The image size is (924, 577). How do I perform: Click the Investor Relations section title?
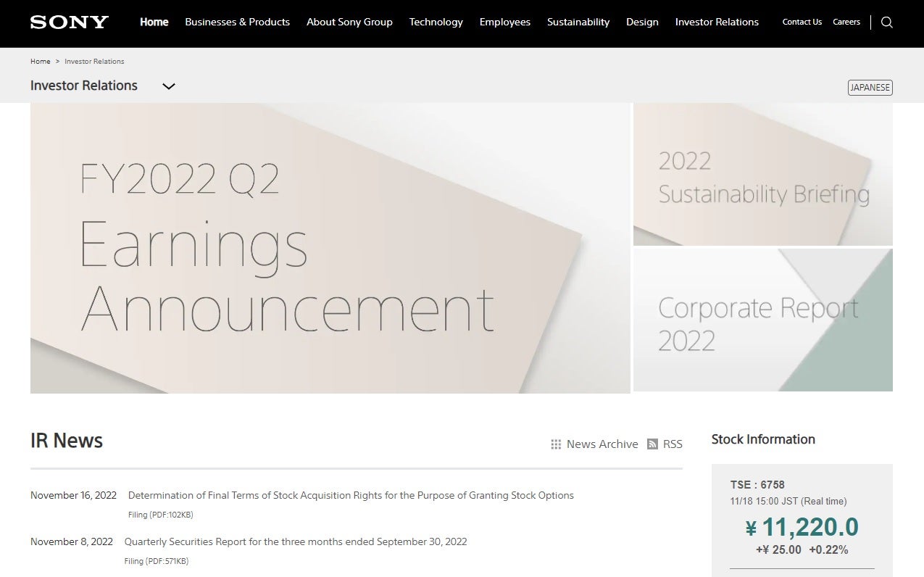coord(84,86)
